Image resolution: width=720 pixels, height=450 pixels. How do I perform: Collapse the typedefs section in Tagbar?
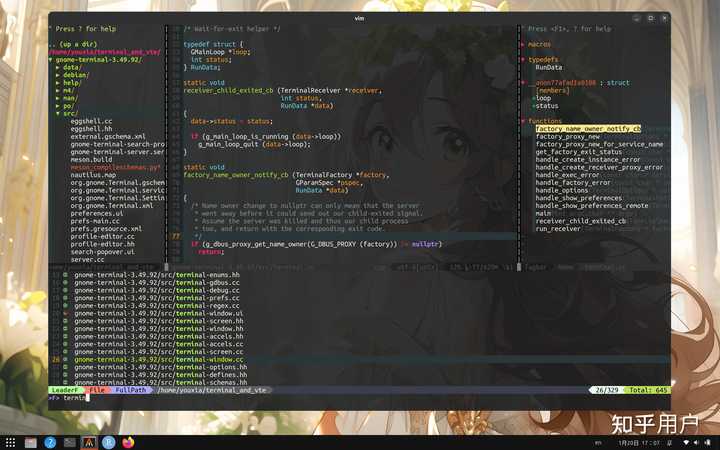coord(523,60)
